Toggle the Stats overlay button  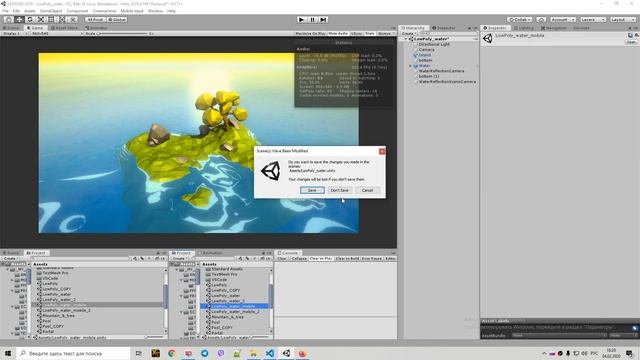pos(370,33)
